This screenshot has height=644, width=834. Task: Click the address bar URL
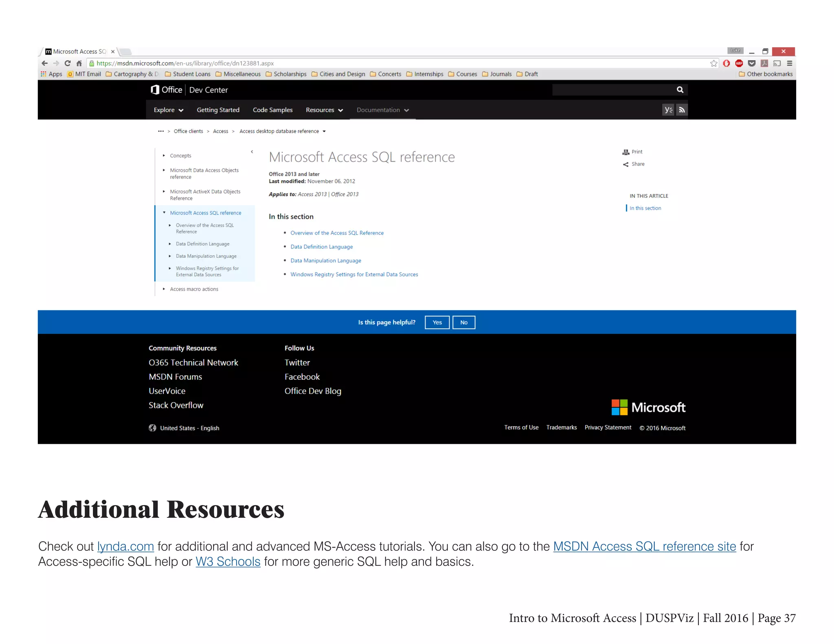pyautogui.click(x=185, y=64)
